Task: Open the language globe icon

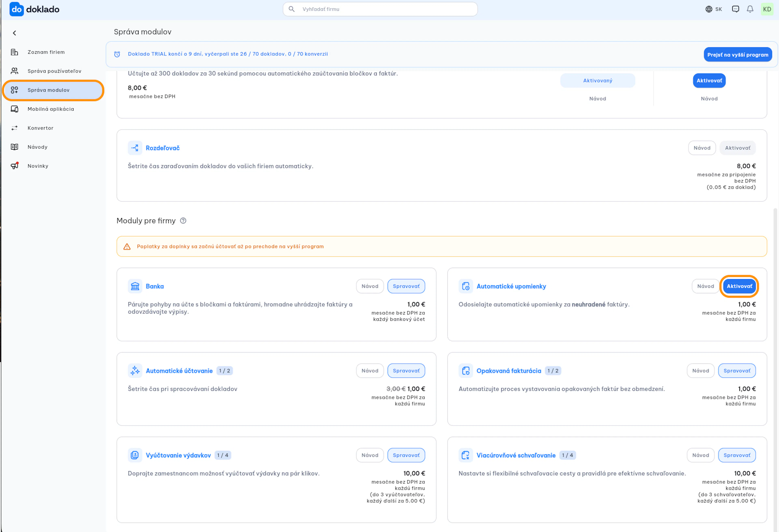Action: 709,9
